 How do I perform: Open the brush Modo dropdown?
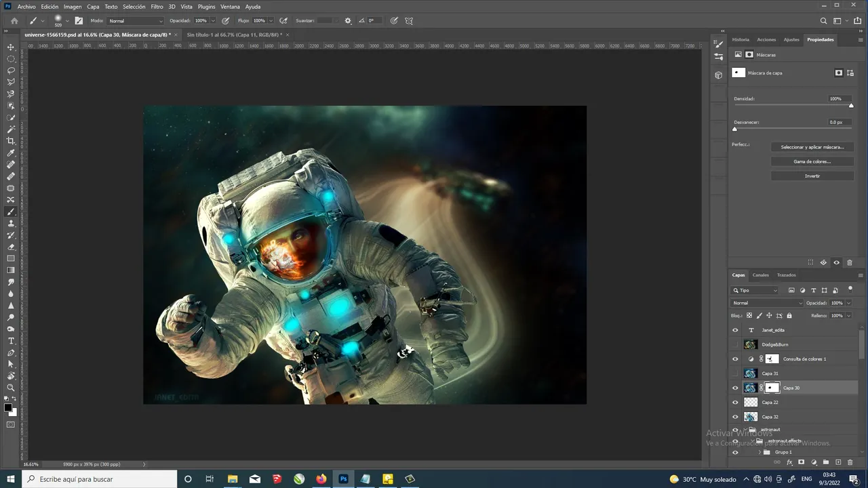136,21
